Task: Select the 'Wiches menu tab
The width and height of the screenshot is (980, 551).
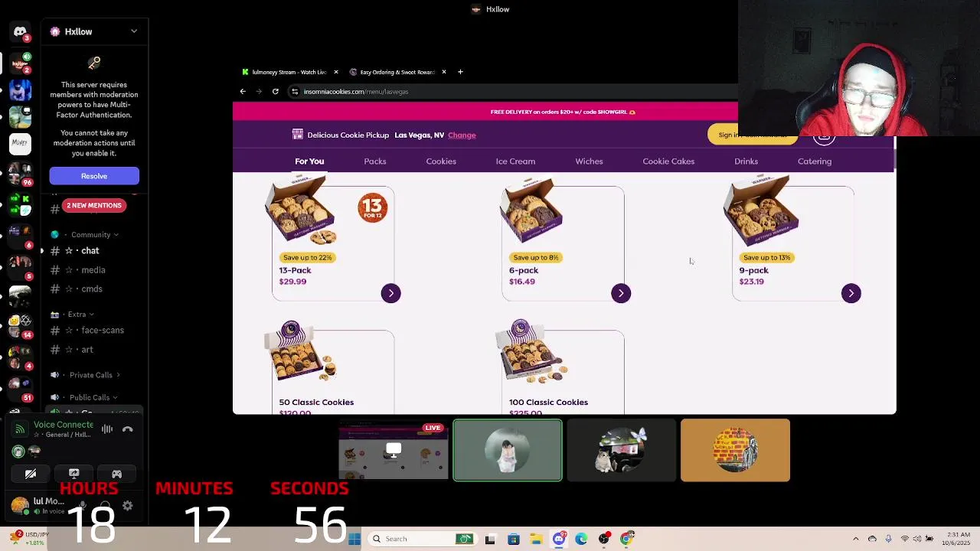Action: pos(589,161)
